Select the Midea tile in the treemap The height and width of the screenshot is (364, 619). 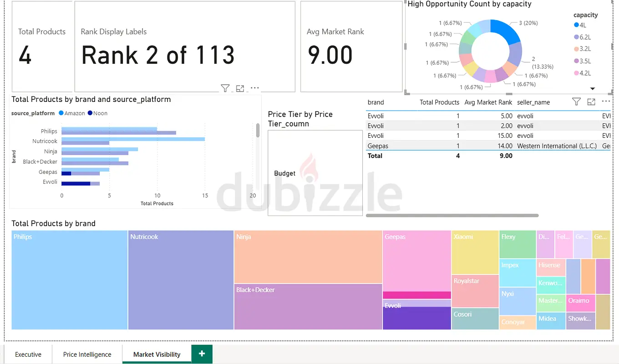pos(551,321)
